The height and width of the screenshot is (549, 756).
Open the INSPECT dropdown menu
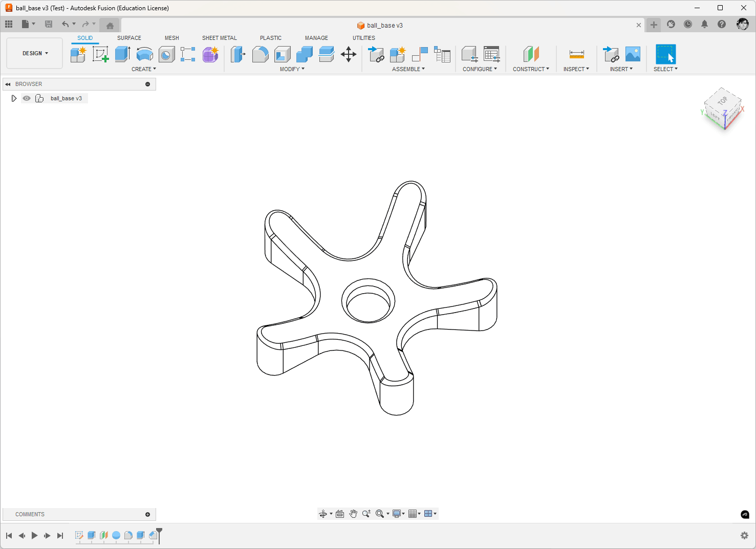click(x=576, y=69)
